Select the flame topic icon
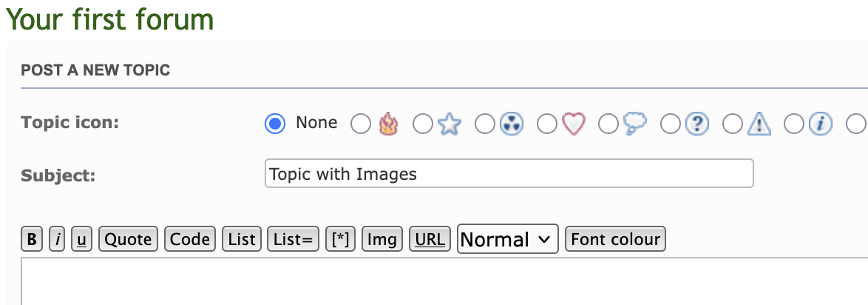This screenshot has width=868, height=305. point(388,124)
